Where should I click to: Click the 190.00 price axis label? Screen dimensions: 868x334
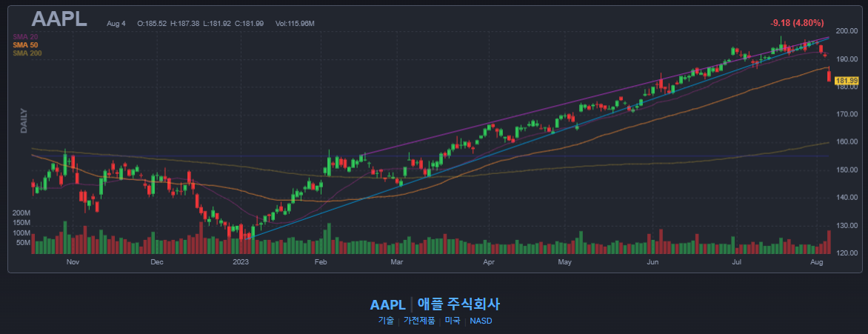pyautogui.click(x=846, y=59)
